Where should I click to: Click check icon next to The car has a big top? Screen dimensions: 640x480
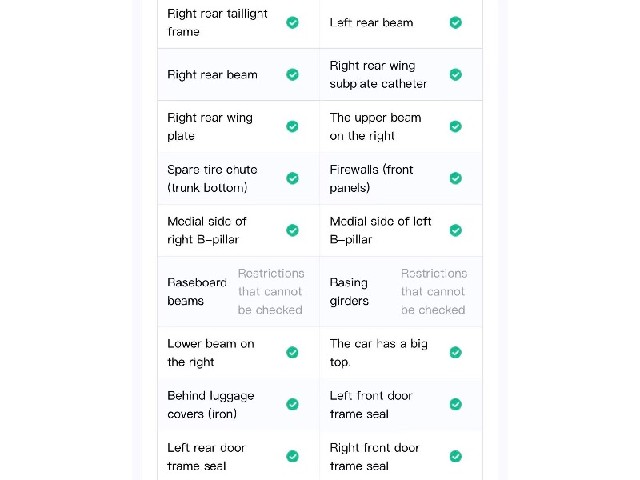(456, 352)
